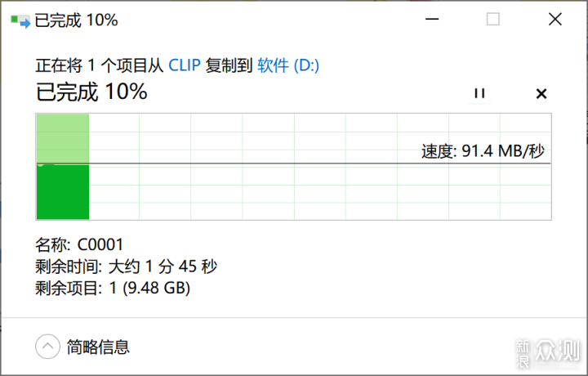Screen dimensions: 588x376
Task: Click the window title 已完成 10%
Action: (76, 20)
